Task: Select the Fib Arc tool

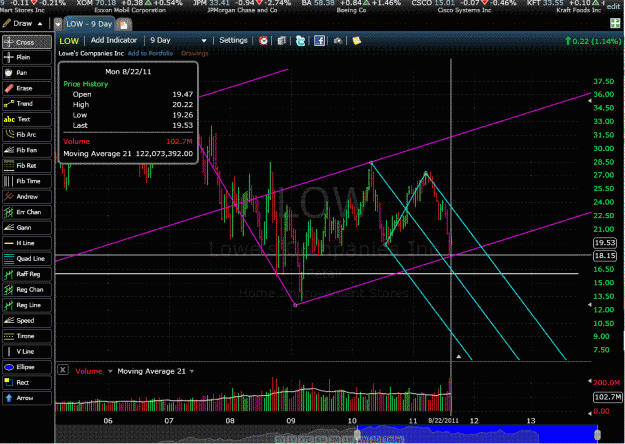Action: click(27, 135)
